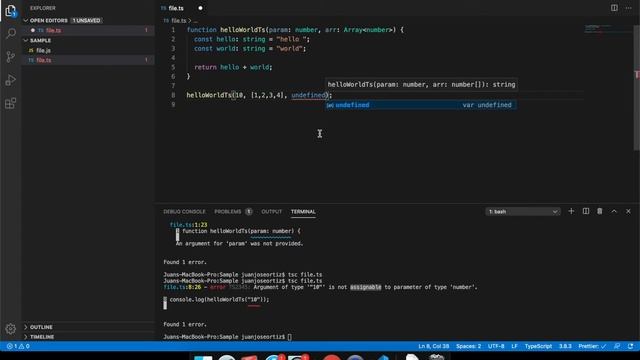Viewport: 640px width, 360px height.
Task: Kill the terminal with trash icon
Action: tap(600, 211)
